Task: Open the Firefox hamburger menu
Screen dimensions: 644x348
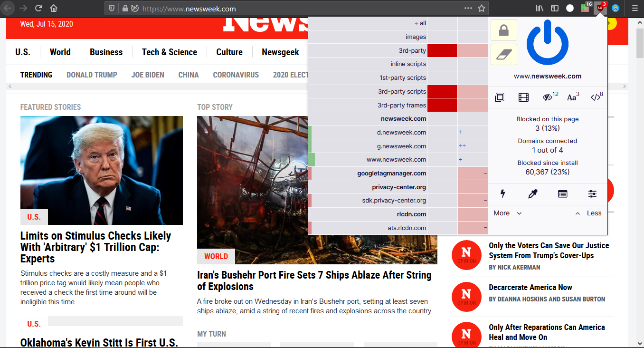Action: (635, 8)
